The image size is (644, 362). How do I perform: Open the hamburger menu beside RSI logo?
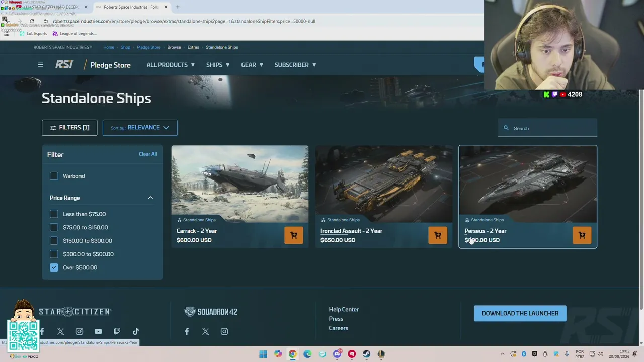(40, 65)
